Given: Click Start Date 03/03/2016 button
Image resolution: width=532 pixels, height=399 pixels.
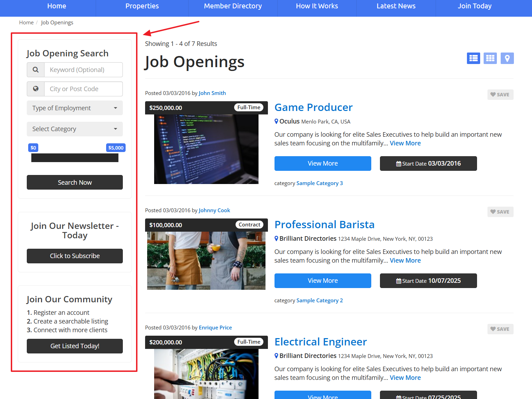Looking at the screenshot, I should click(428, 163).
